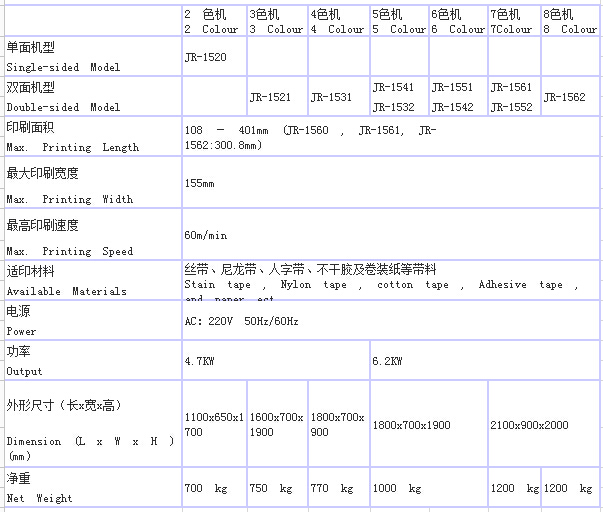Click the '1200 kg' cell under 7 Colour
The width and height of the screenshot is (603, 512).
point(515,487)
